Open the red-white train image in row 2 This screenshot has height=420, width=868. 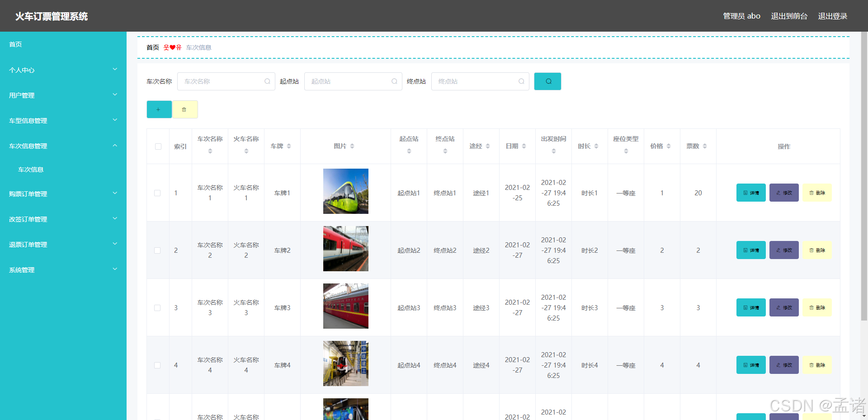click(346, 249)
